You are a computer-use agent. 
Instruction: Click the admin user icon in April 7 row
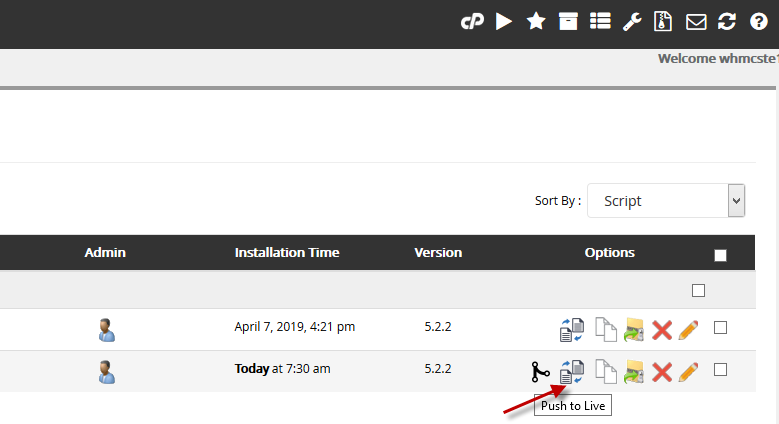107,329
